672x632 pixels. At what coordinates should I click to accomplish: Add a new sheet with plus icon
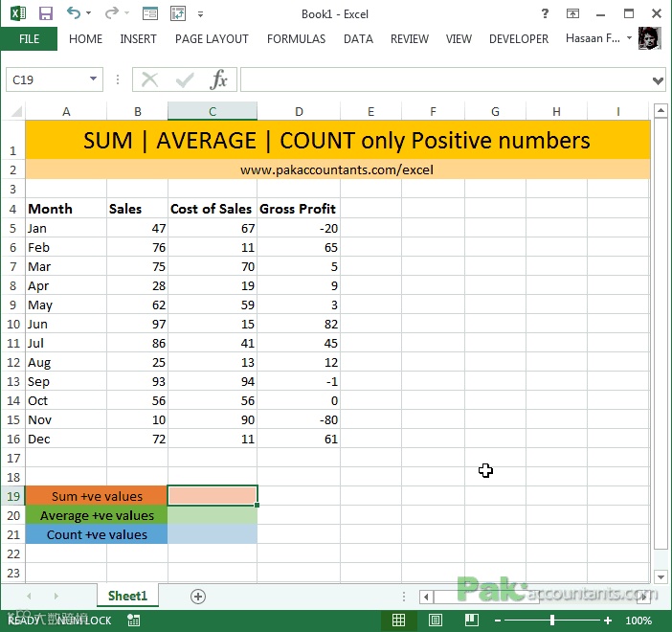[x=198, y=596]
